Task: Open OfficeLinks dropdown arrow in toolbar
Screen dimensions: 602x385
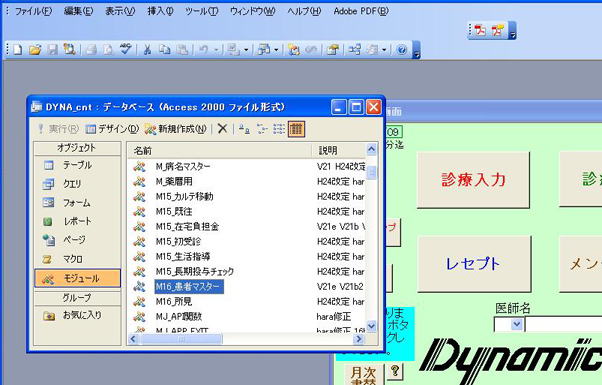Action: click(x=246, y=50)
